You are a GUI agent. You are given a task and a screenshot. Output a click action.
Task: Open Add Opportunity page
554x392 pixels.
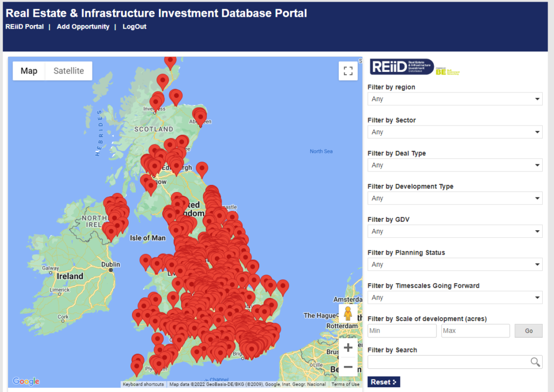click(83, 26)
